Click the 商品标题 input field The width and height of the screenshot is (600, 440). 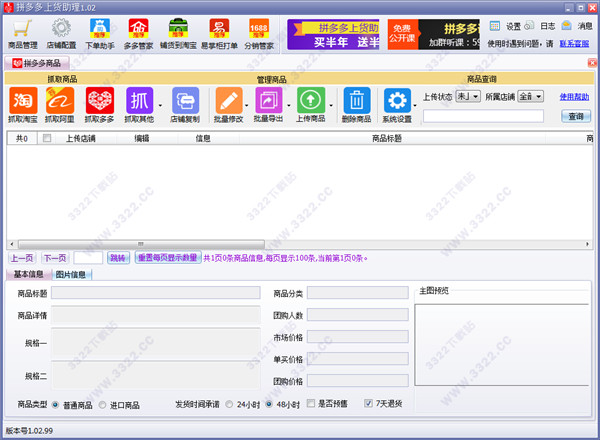pyautogui.click(x=156, y=293)
